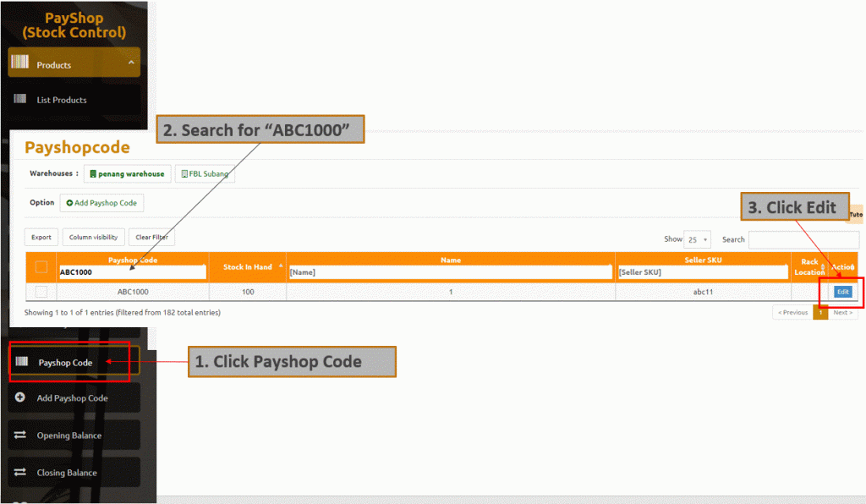
Task: Click the Payshop Code barcode icon
Action: 21,361
